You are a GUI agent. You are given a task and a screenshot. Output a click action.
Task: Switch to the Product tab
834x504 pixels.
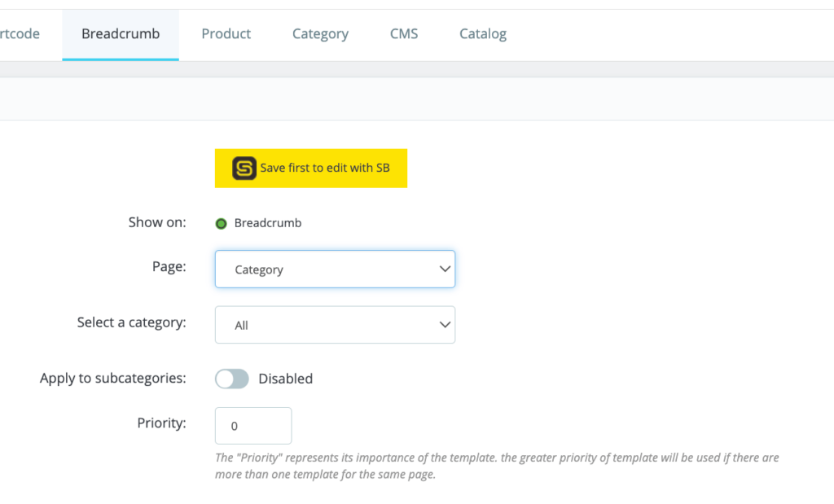coord(226,34)
